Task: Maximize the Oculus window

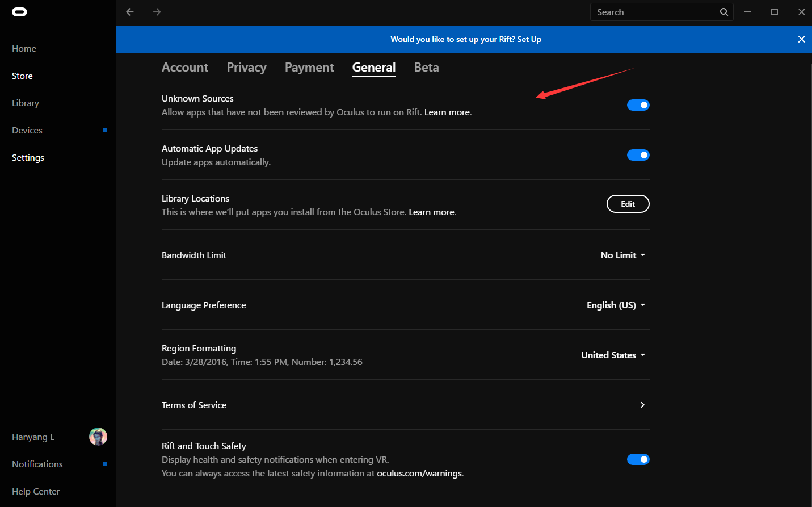Action: [775, 12]
